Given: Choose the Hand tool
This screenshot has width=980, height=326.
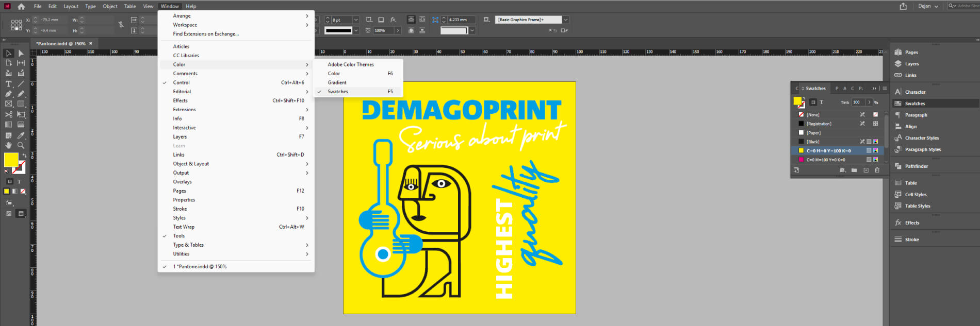Looking at the screenshot, I should 8,145.
